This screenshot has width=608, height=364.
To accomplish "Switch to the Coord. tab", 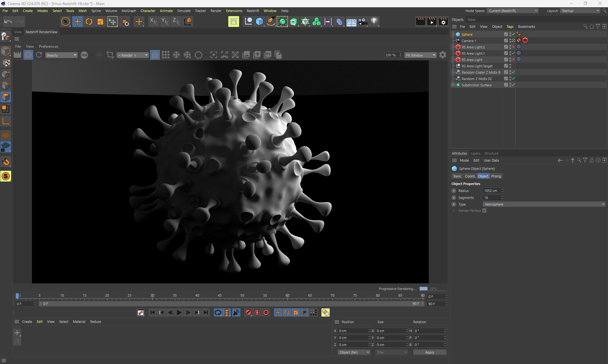I will point(470,176).
